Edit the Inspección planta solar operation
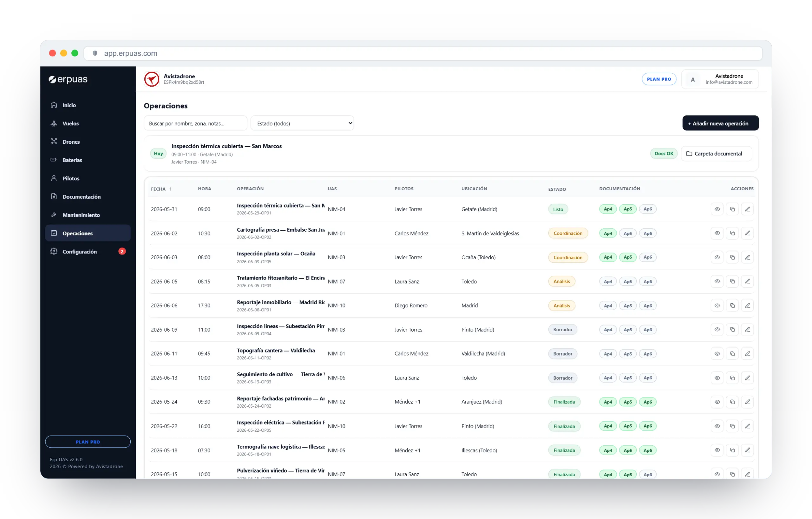This screenshot has width=812, height=519. point(747,257)
